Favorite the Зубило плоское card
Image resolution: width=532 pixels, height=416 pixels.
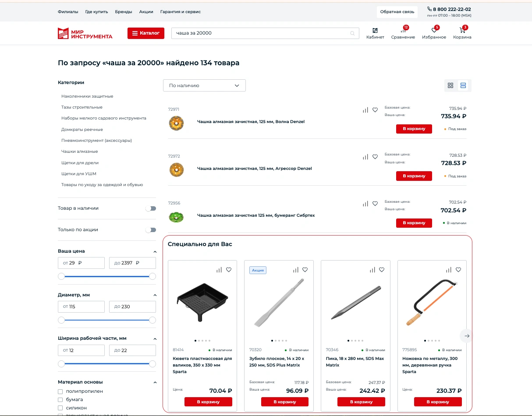click(x=305, y=270)
